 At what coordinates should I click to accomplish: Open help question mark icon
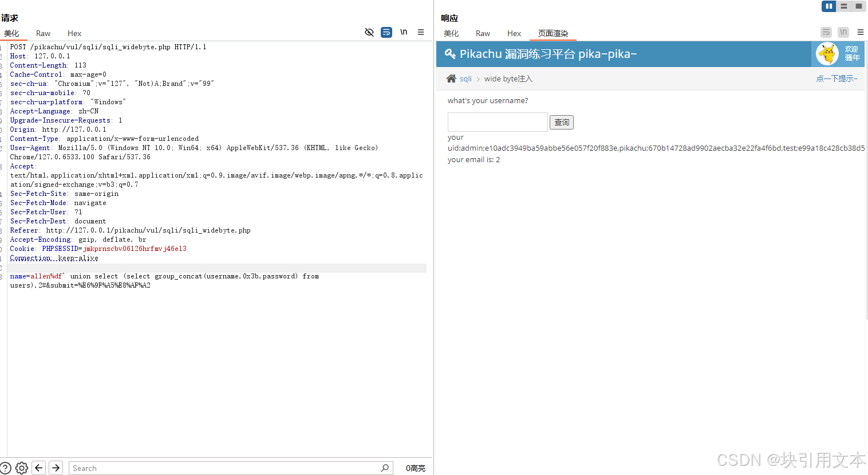[x=6, y=468]
